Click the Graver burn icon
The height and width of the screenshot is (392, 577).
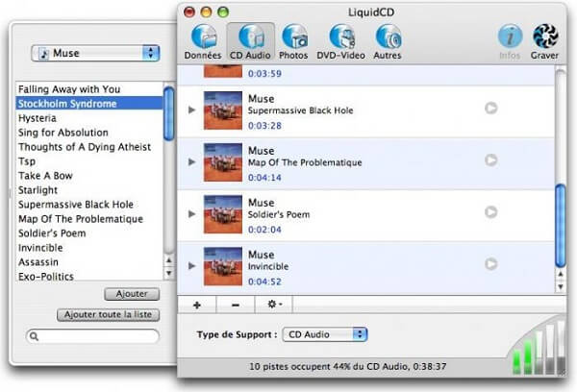[x=545, y=41]
